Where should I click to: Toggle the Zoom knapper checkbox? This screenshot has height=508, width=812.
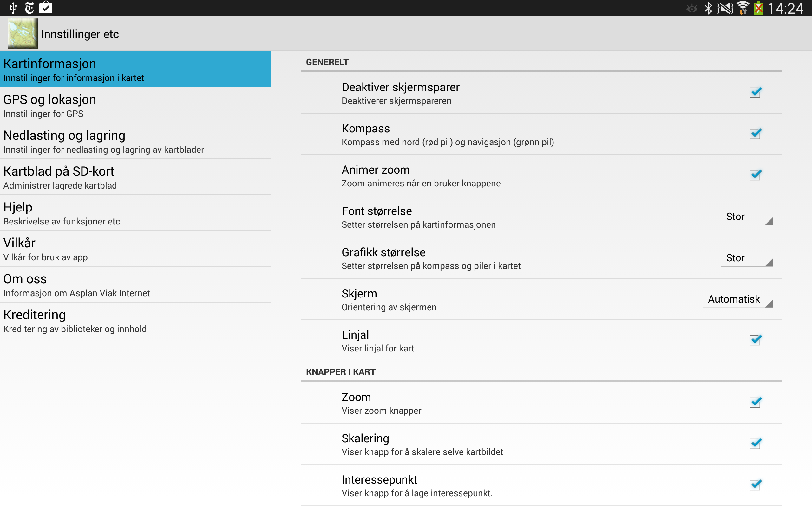click(755, 402)
